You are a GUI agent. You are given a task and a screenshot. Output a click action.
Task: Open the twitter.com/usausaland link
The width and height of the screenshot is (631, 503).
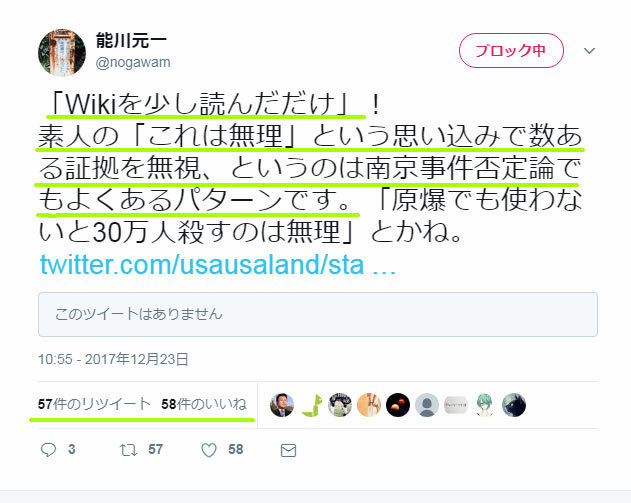point(217,265)
